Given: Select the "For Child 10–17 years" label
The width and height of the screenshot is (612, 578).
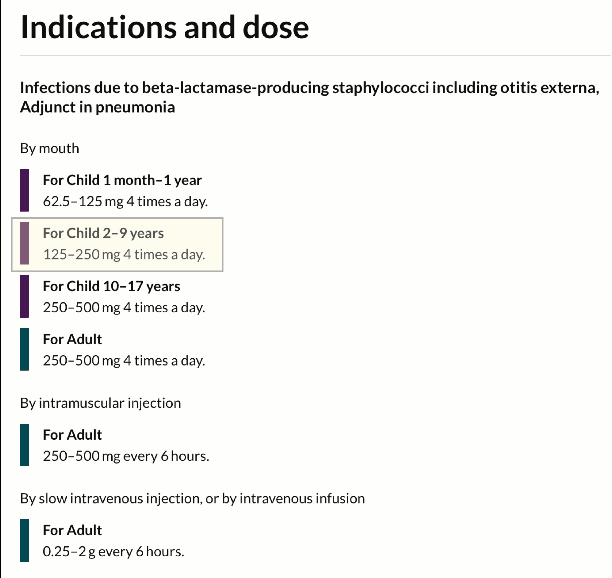Looking at the screenshot, I should pyautogui.click(x=112, y=286).
